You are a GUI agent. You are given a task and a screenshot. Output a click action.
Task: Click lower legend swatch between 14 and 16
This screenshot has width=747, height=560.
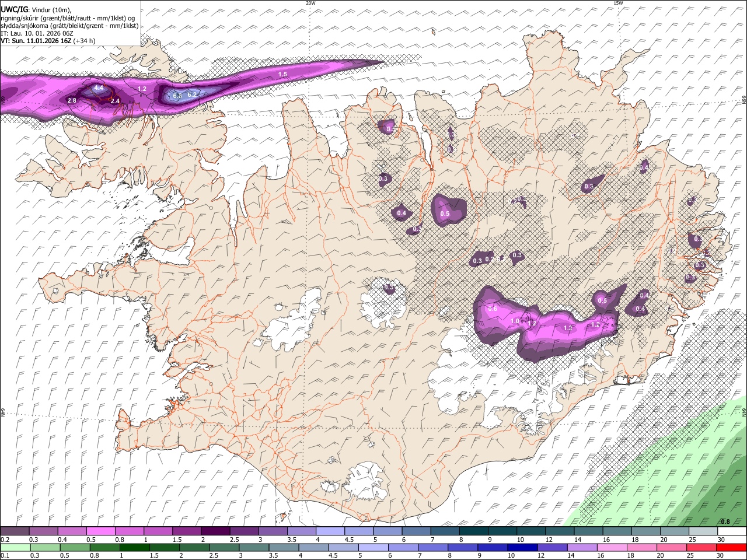point(582,547)
